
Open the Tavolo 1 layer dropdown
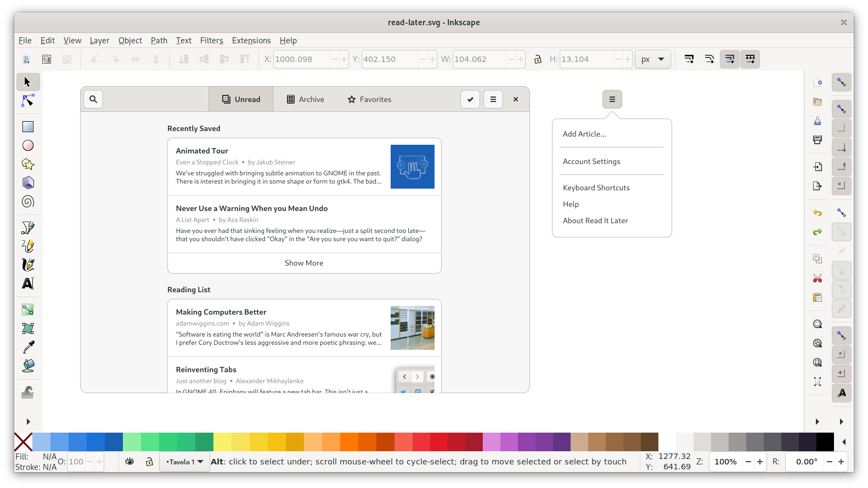[x=184, y=462]
